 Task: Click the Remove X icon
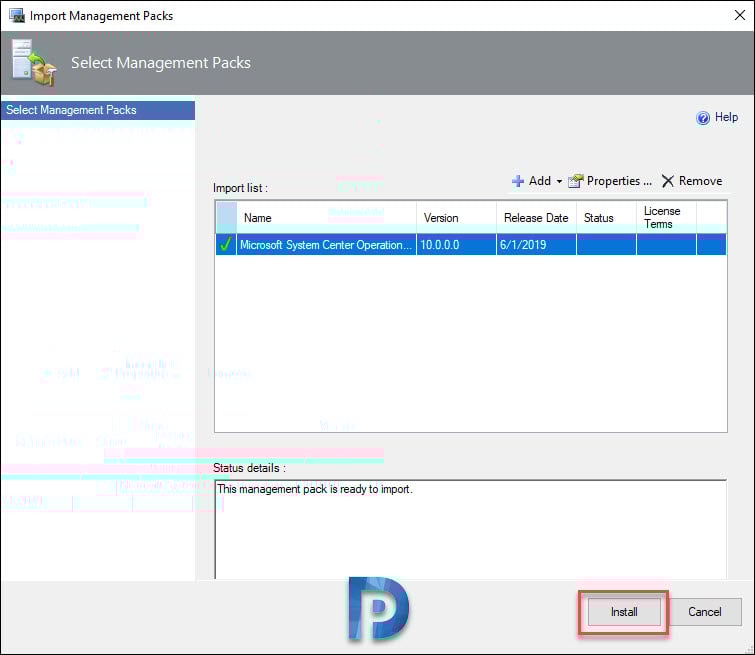(667, 181)
